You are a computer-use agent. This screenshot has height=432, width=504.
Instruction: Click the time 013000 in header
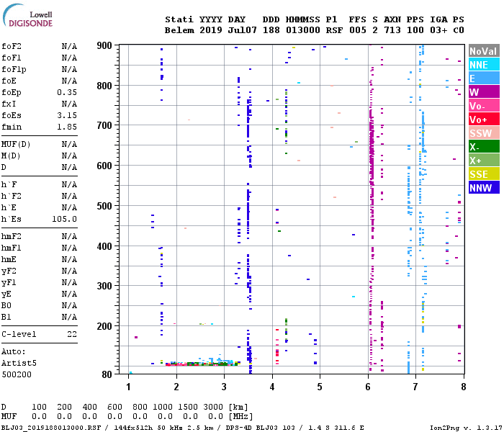pyautogui.click(x=303, y=30)
